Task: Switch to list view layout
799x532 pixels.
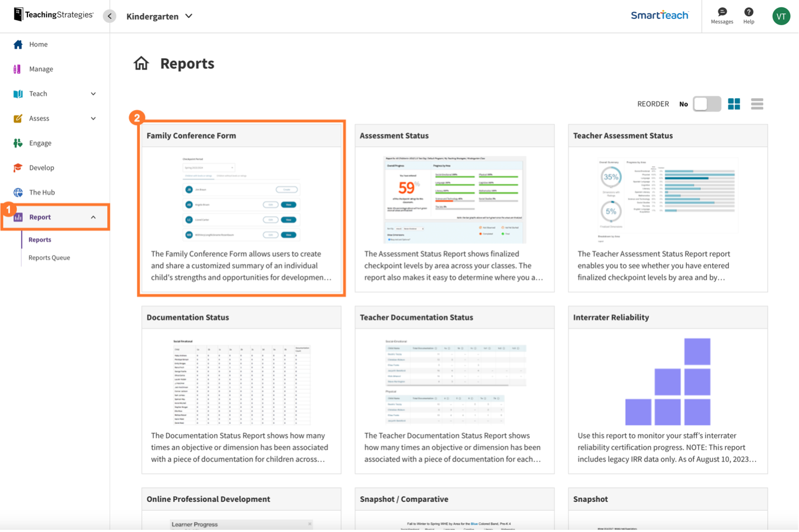Action: pyautogui.click(x=757, y=104)
